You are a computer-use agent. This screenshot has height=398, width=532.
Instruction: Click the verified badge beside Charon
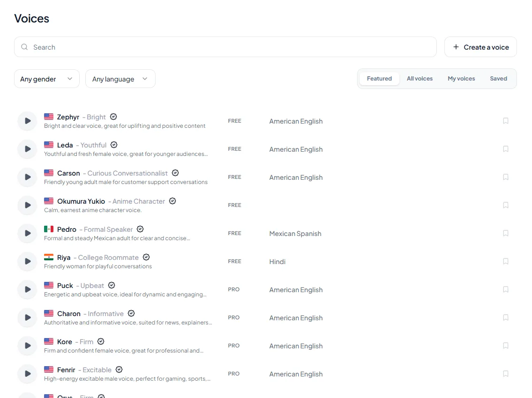pyautogui.click(x=131, y=314)
